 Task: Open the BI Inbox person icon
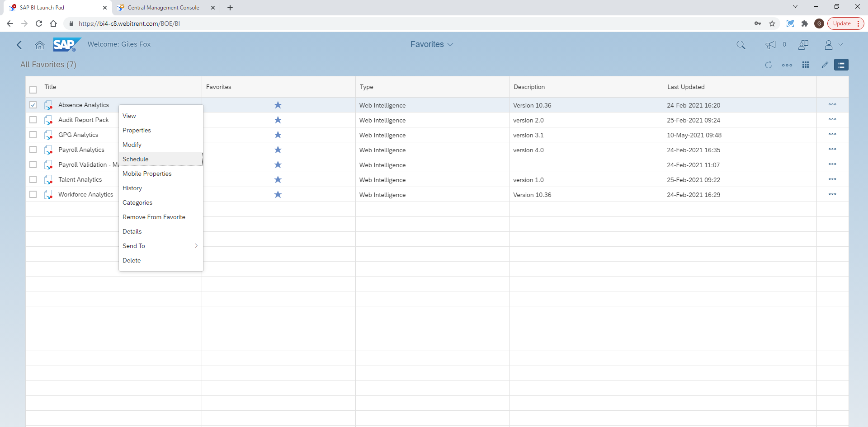(x=803, y=45)
